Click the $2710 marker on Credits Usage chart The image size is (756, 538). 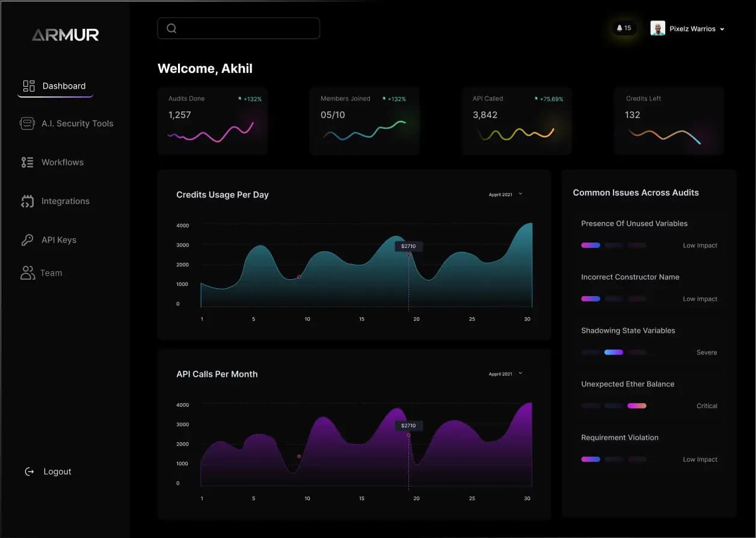409,246
